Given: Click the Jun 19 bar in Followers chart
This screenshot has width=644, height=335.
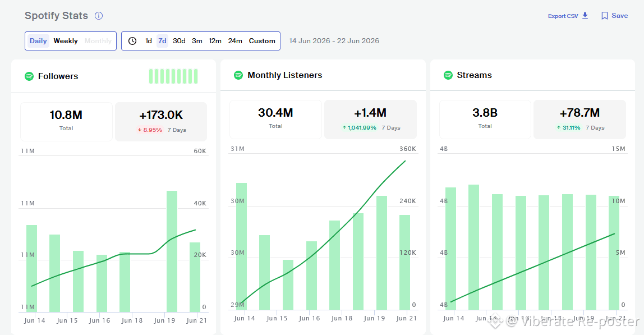Looking at the screenshot, I should click(172, 251).
